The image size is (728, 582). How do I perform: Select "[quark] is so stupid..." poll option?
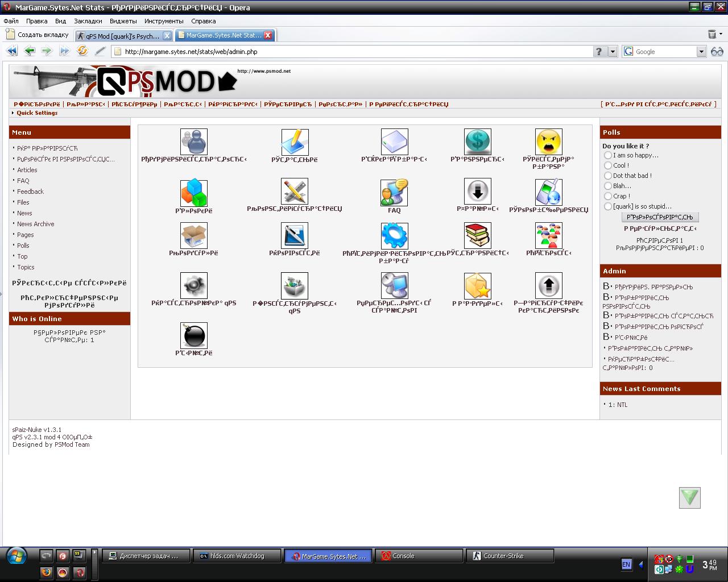(x=608, y=206)
